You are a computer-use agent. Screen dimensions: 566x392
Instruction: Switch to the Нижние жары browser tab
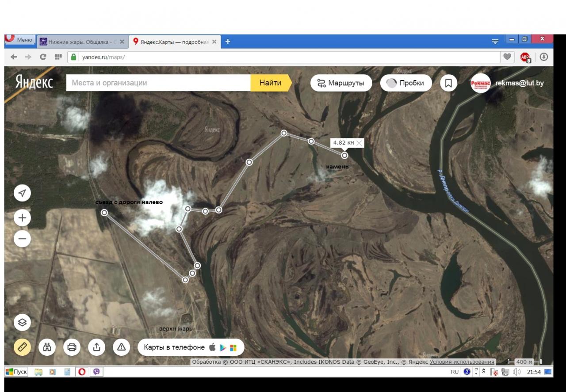pos(79,42)
